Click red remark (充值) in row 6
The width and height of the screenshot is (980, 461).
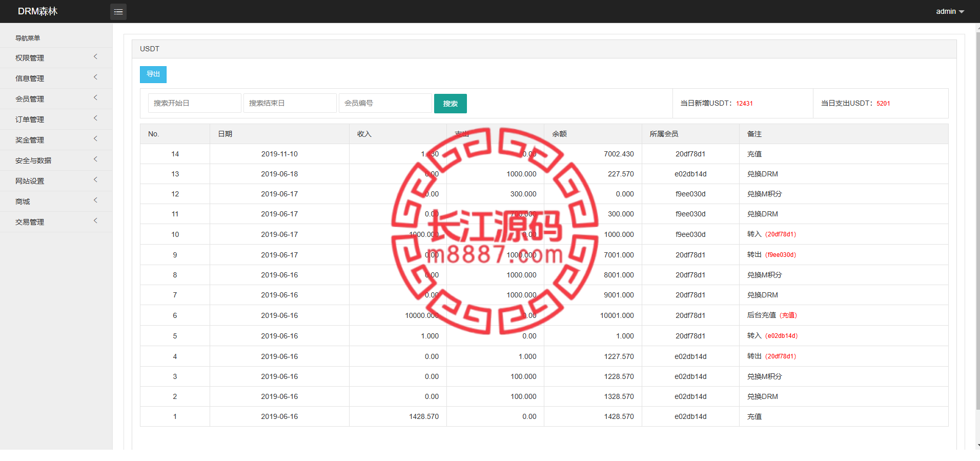click(788, 315)
